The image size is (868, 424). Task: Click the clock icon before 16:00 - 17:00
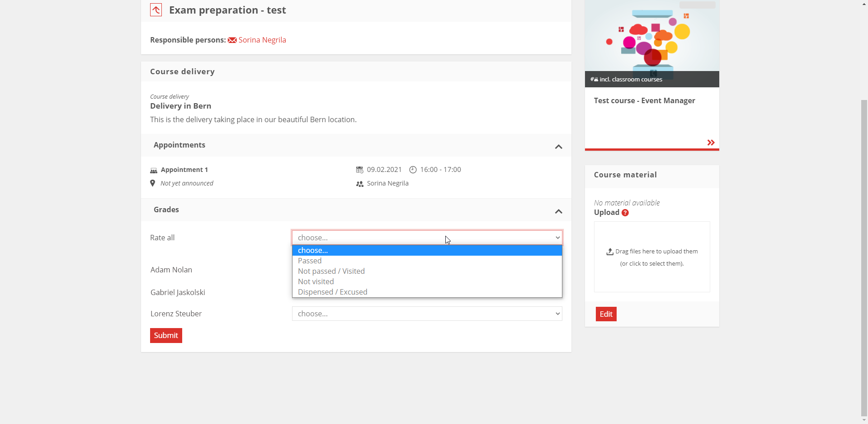[413, 170]
